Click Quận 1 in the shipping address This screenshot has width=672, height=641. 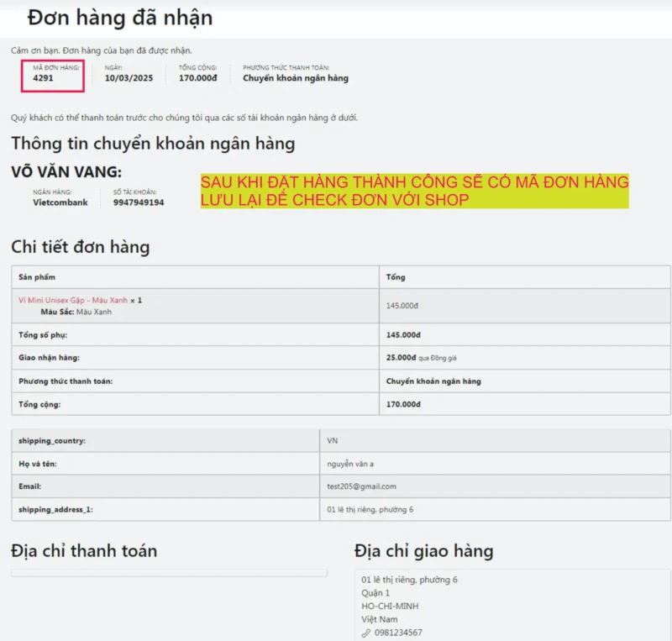pos(375,593)
